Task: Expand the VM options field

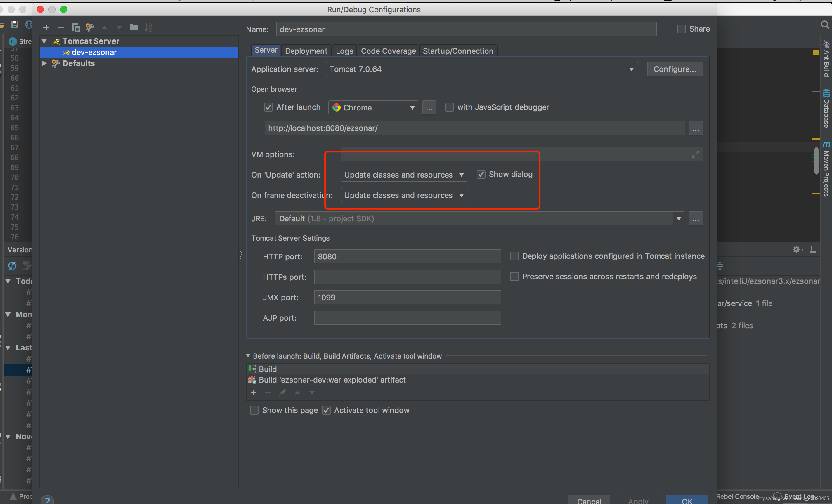Action: 696,154
